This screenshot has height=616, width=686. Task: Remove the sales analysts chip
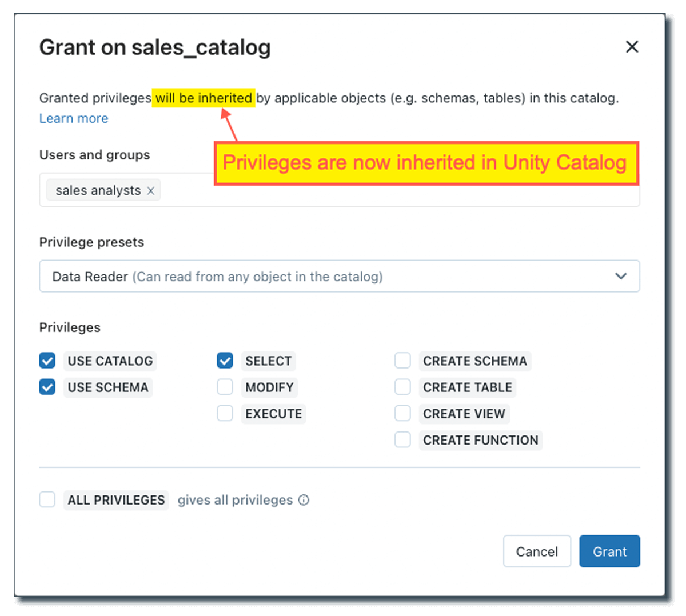click(x=151, y=191)
